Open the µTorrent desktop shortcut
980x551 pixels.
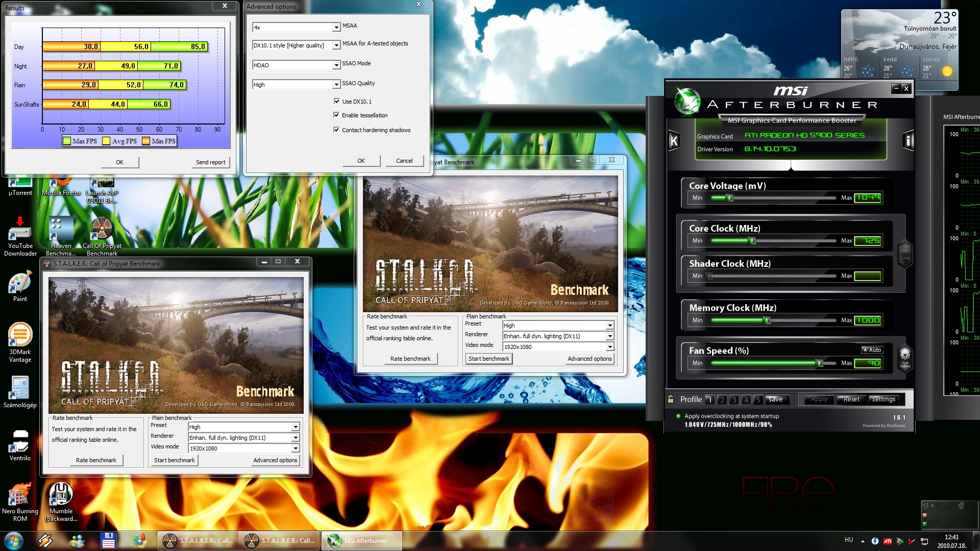[x=20, y=186]
